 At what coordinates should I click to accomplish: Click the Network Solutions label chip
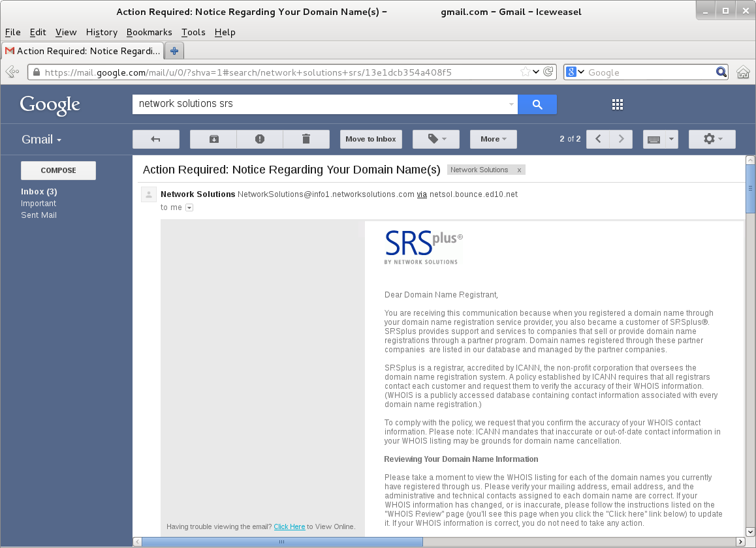[x=479, y=170]
